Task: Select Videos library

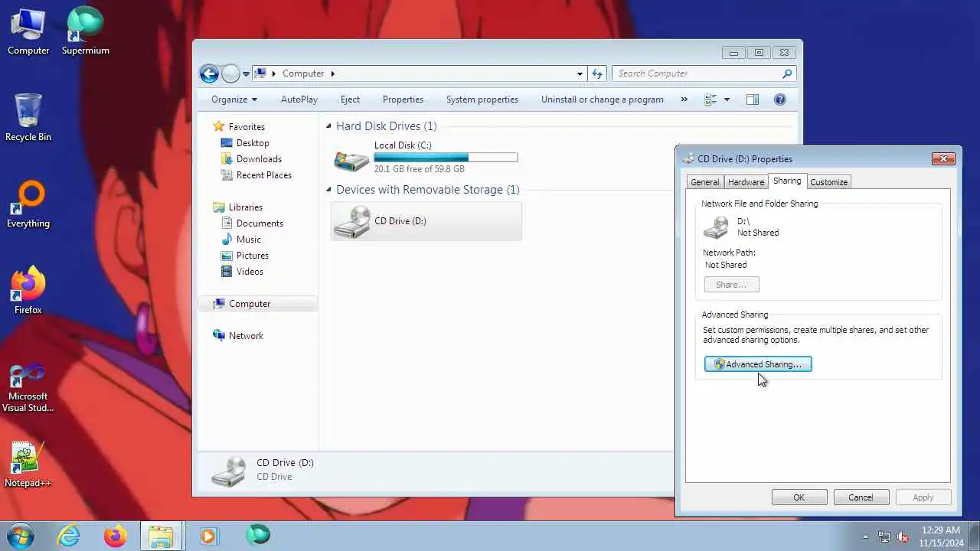Action: coord(250,272)
